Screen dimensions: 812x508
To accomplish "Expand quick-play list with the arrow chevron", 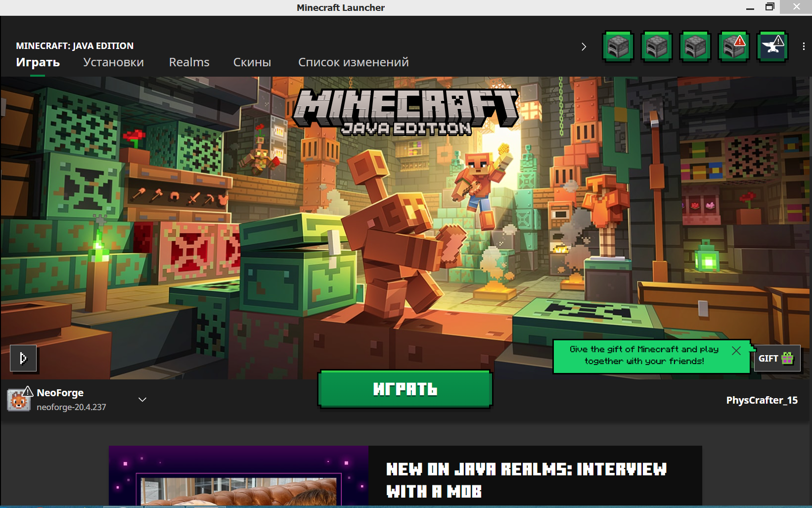I will 584,46.
